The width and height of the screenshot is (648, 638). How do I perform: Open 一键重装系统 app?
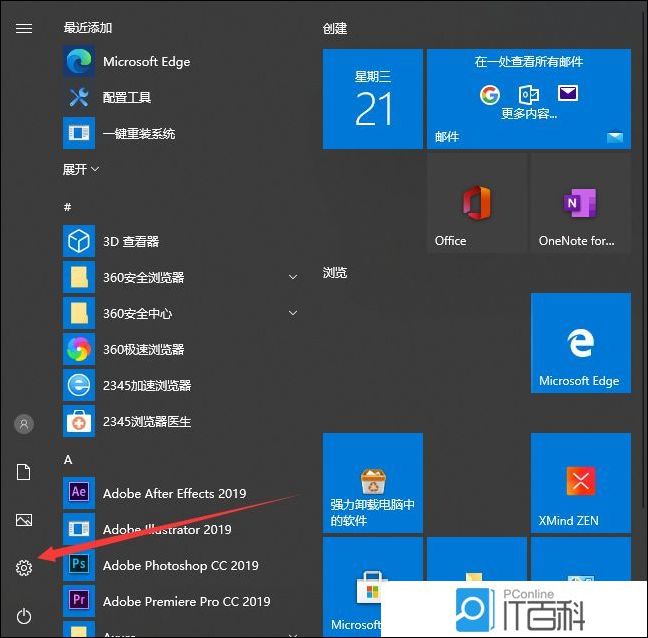tap(180, 133)
